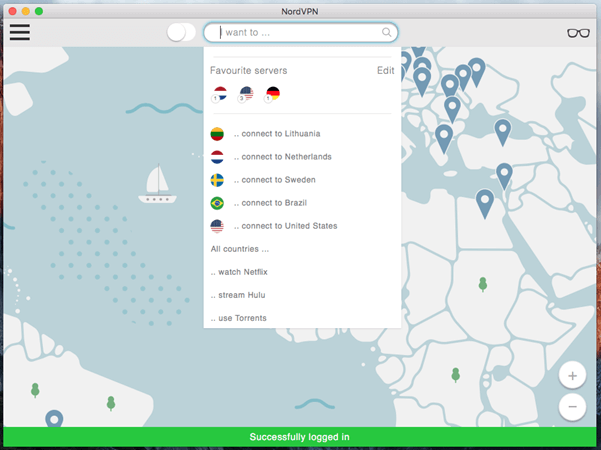Toggle the VPN connection switch

click(181, 32)
